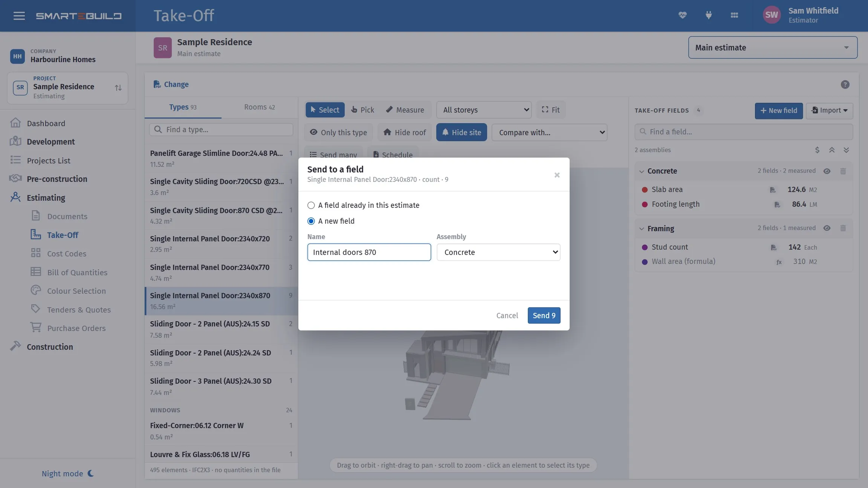Open the Dashboard home icon item
The width and height of the screenshot is (868, 488).
tap(15, 123)
